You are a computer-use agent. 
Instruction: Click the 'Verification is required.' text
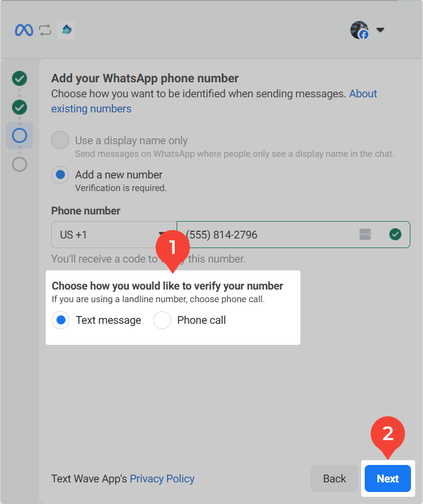click(x=121, y=188)
